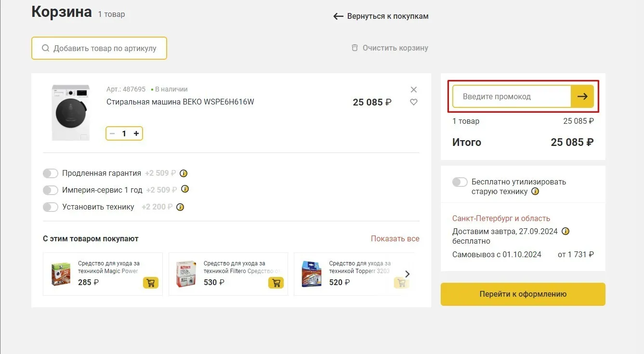Increase washing machine quantity
Viewport: 644px width, 354px height.
coord(136,133)
